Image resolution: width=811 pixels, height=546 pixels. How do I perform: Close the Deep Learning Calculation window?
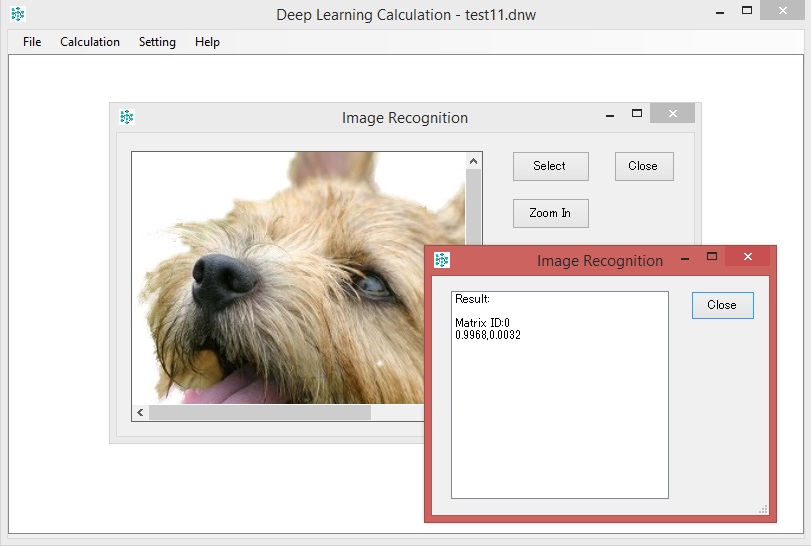783,10
